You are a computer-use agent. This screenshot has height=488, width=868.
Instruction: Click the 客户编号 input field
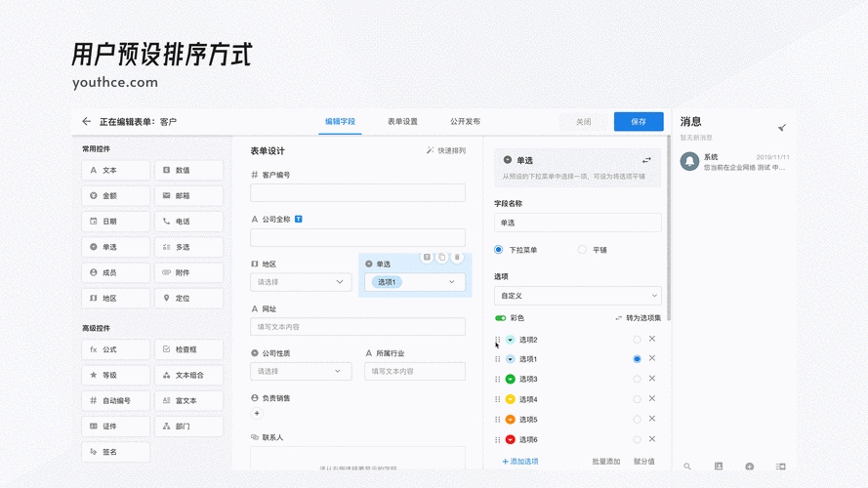(357, 193)
